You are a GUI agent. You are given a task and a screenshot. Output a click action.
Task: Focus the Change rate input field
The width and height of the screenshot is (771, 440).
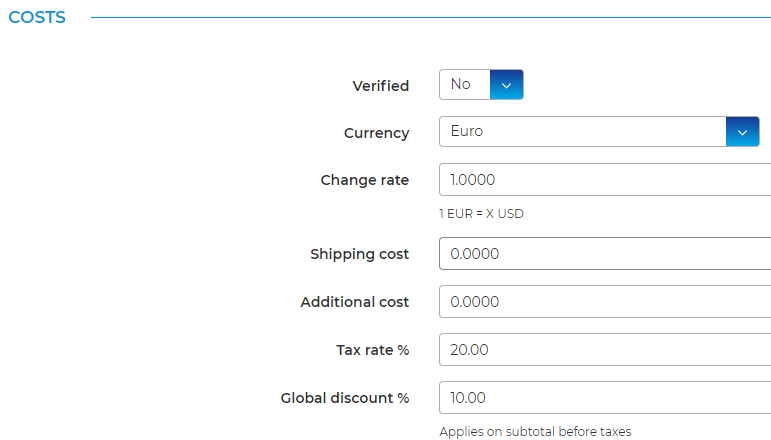point(604,180)
